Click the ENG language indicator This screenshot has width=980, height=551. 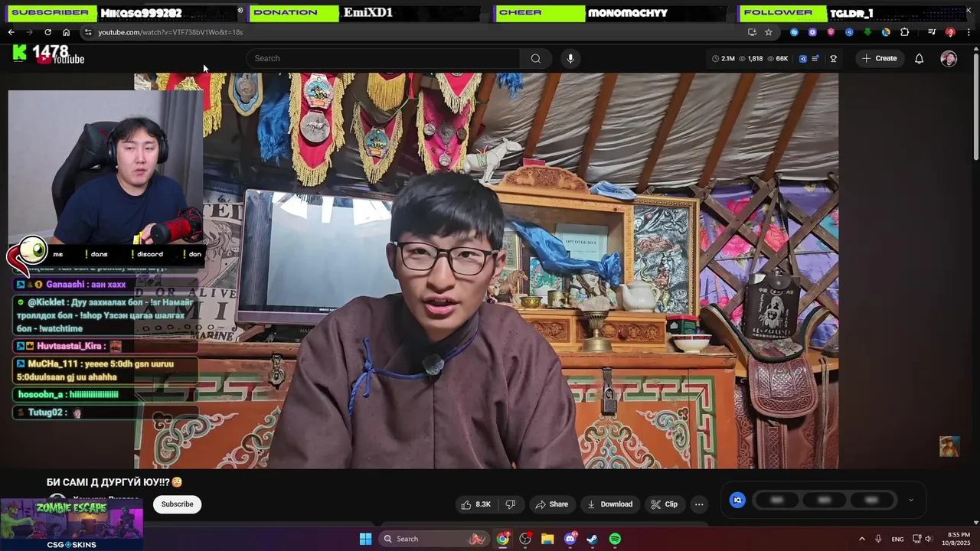click(x=897, y=540)
